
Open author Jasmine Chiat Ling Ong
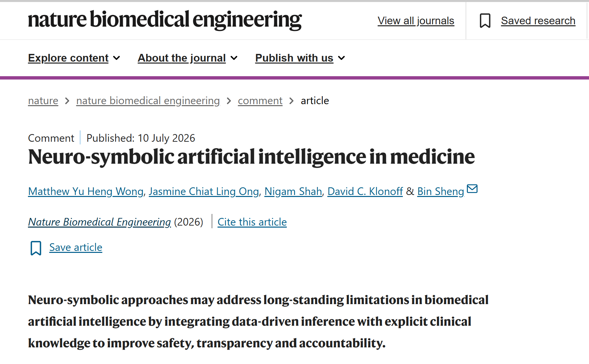coord(204,191)
